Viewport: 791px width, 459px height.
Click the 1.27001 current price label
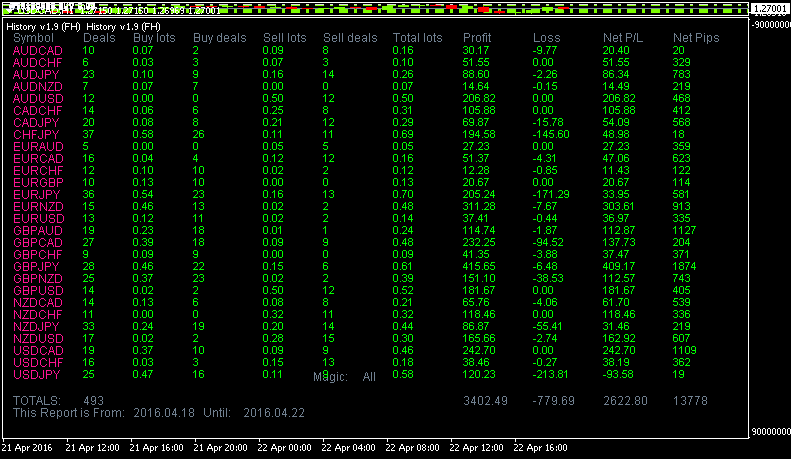[770, 10]
